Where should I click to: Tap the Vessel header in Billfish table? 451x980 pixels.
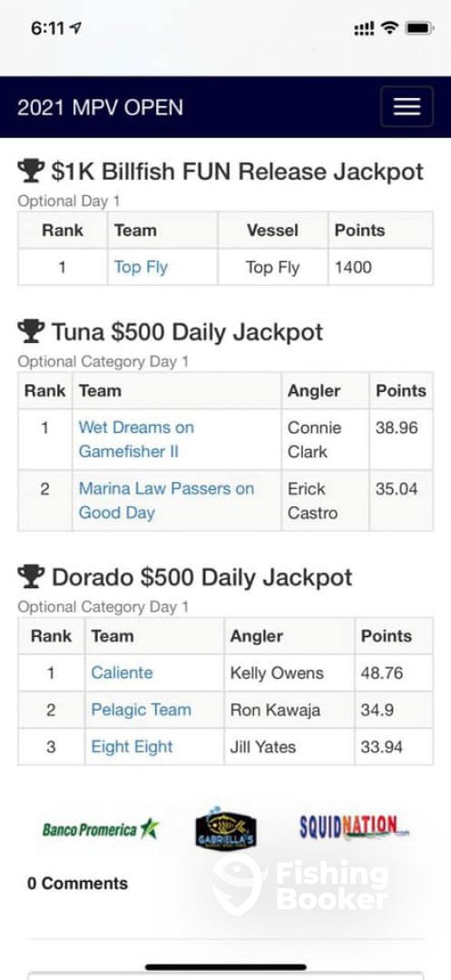click(x=272, y=230)
